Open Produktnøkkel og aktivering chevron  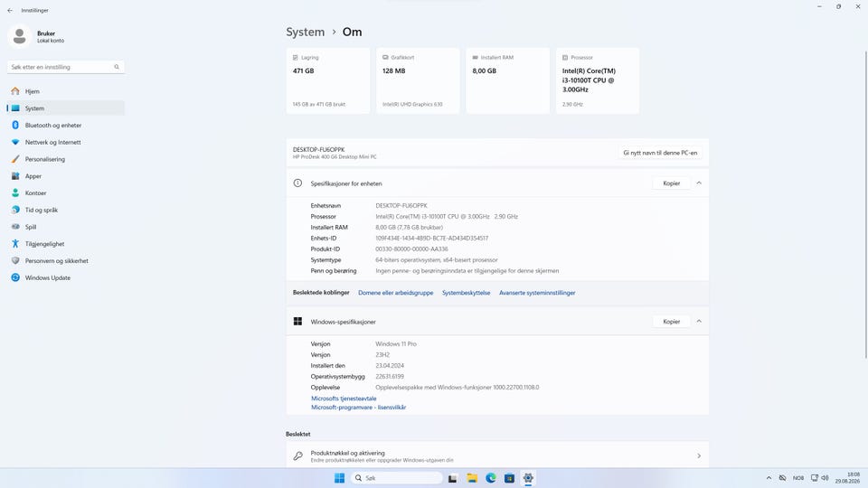[x=699, y=455]
